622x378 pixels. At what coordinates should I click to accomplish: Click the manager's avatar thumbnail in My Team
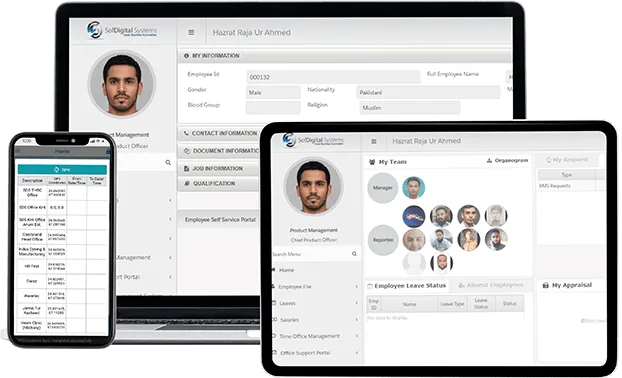pyautogui.click(x=414, y=188)
